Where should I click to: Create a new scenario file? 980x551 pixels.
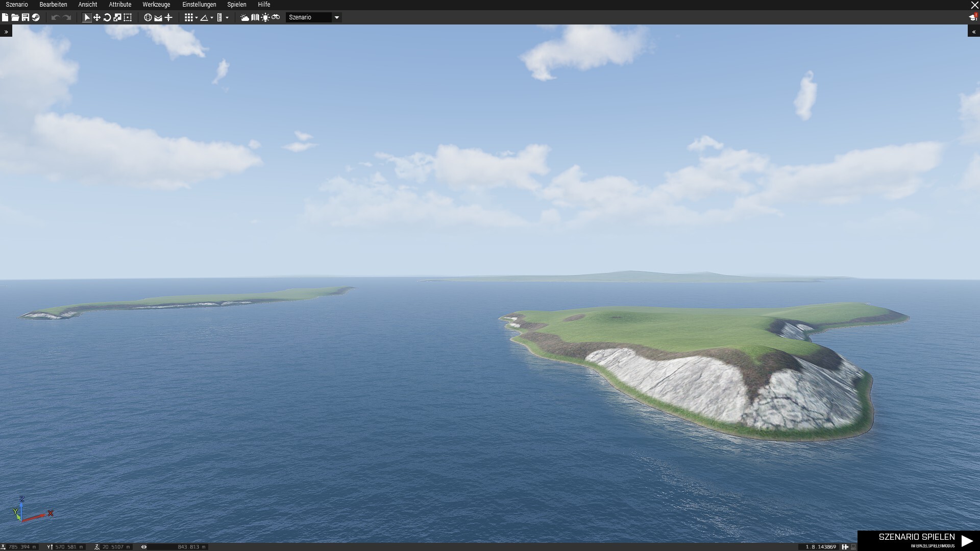[x=5, y=17]
